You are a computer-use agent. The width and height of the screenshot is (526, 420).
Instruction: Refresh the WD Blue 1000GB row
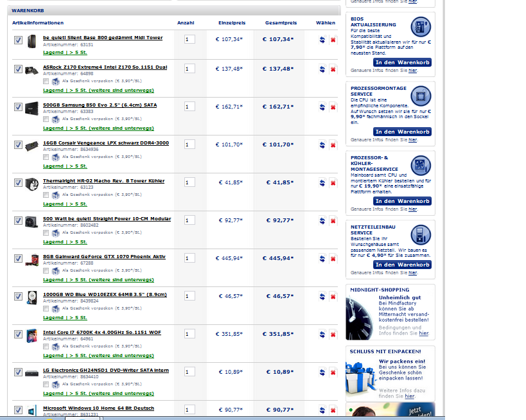coord(322,297)
